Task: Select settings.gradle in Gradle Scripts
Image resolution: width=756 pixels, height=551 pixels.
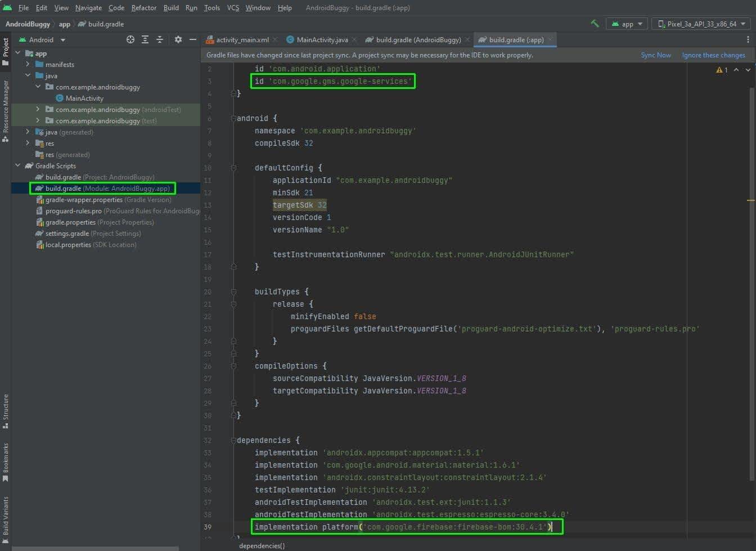Action: coord(67,234)
